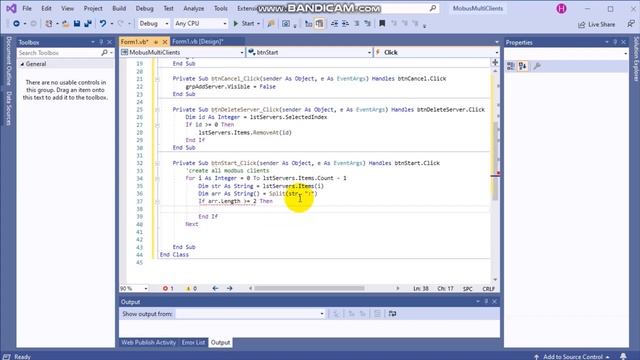
Task: Click the Properties Alphabetical sort icon
Action: (x=522, y=66)
